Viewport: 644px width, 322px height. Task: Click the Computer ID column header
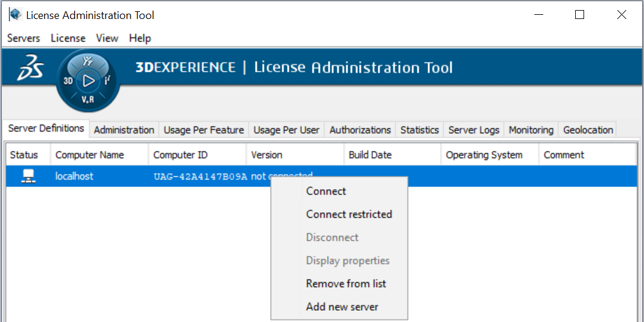coord(197,155)
